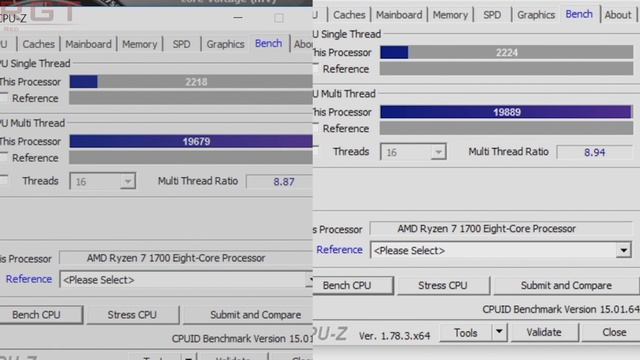Click multi thread score bar 19889

click(507, 112)
